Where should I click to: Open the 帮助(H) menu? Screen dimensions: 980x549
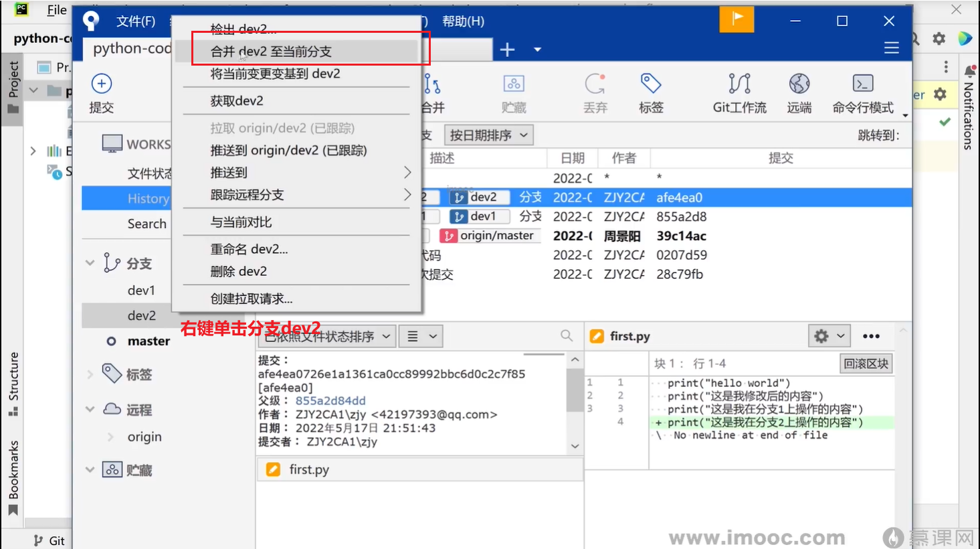point(463,21)
